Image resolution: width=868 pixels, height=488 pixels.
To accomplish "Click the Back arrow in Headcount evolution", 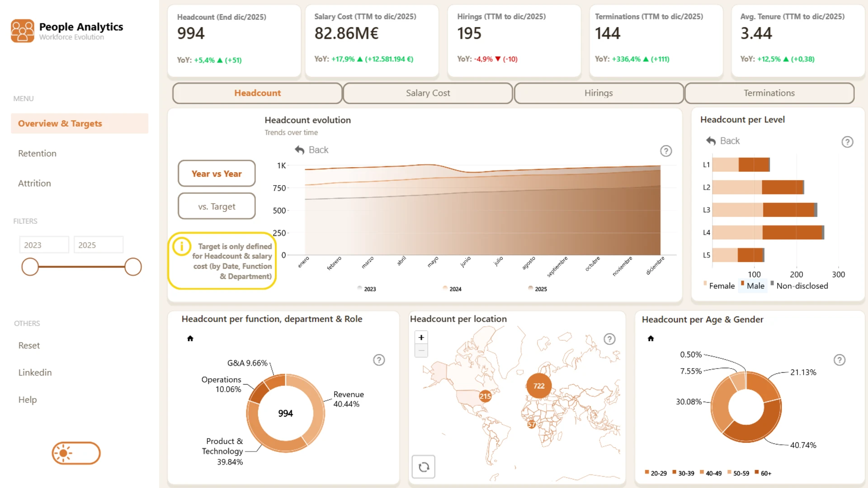I will pyautogui.click(x=311, y=150).
